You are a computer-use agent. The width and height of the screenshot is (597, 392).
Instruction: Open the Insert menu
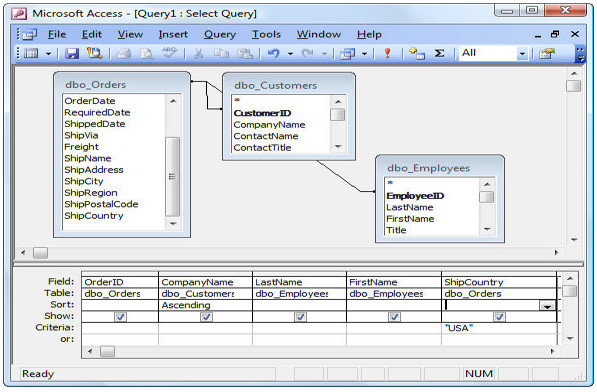[x=173, y=35]
